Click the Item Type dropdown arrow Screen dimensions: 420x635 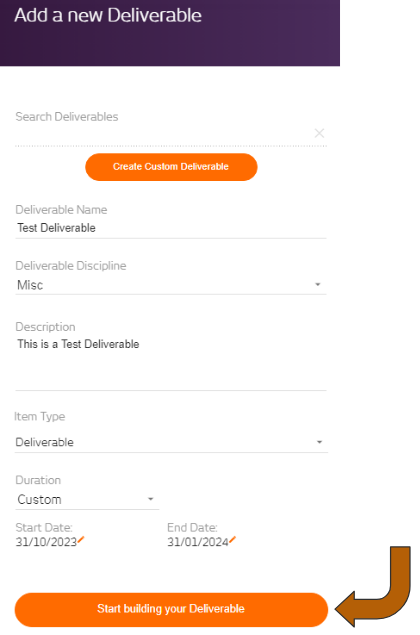coord(319,442)
